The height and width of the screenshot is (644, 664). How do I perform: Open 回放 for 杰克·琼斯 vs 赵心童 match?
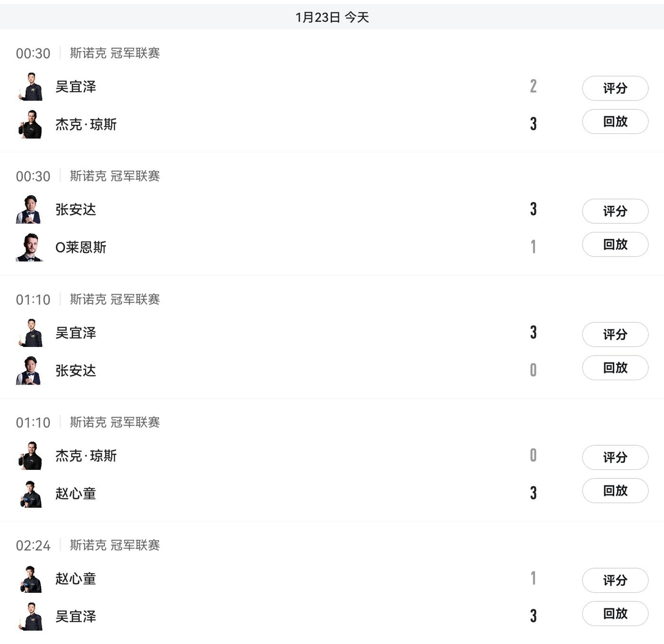point(615,491)
